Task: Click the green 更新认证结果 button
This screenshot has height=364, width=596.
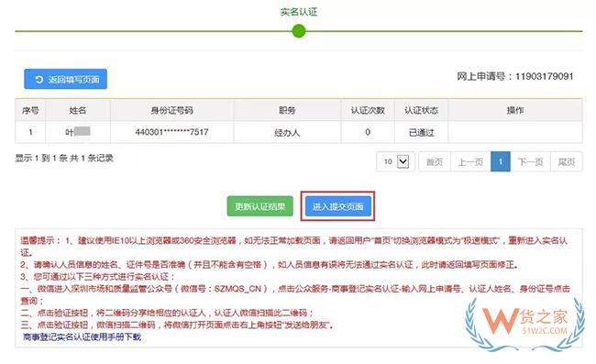Action: pos(260,206)
